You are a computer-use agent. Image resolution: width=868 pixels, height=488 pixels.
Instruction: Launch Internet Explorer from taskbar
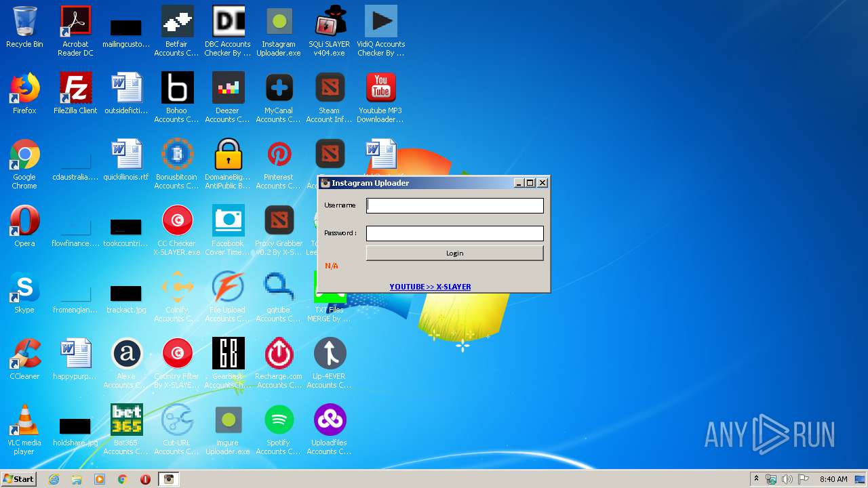pos(54,479)
